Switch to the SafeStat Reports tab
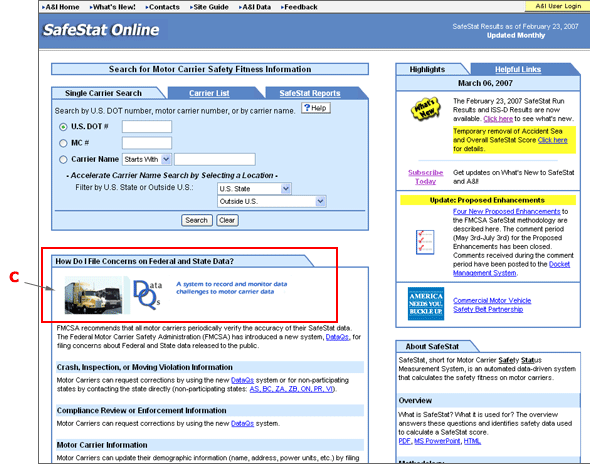Viewport: 590px width, 464px height. [310, 93]
